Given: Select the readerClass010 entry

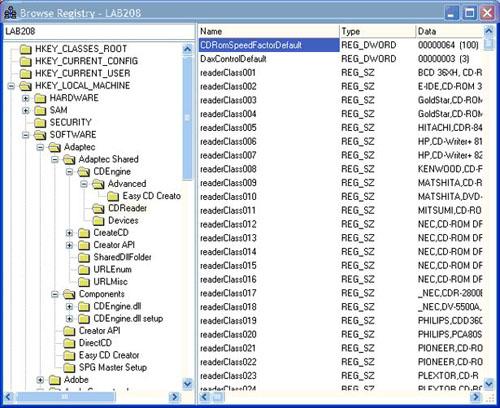Looking at the screenshot, I should pyautogui.click(x=228, y=197).
